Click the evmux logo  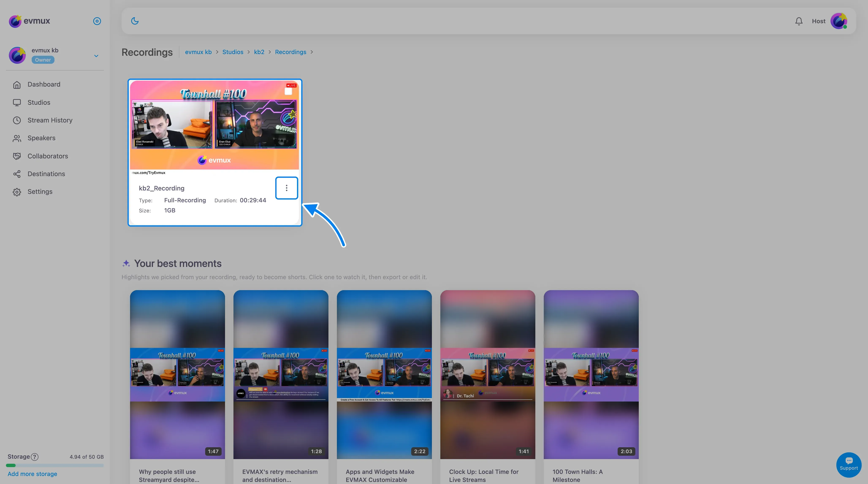29,21
